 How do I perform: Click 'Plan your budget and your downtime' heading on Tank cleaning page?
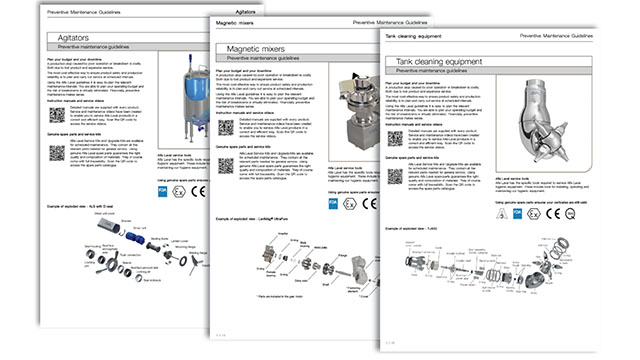pyautogui.click(x=412, y=83)
